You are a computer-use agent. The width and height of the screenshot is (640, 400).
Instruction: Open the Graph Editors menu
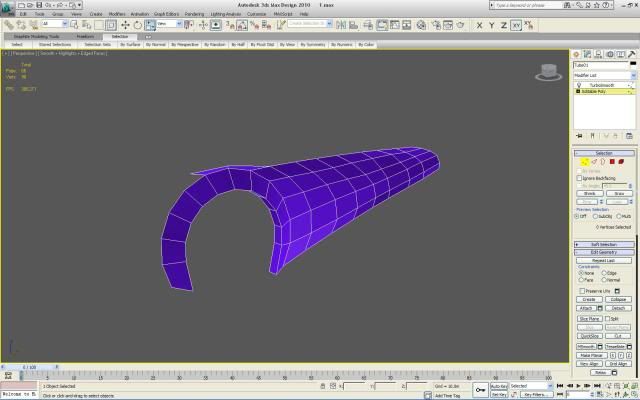[x=167, y=14]
